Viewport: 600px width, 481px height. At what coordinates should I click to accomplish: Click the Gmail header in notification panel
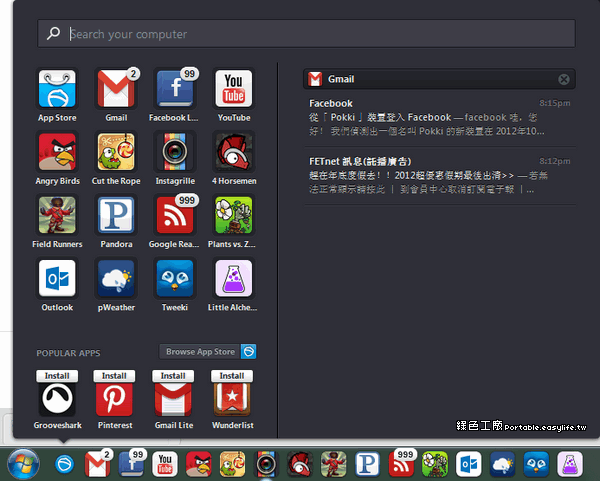point(439,79)
